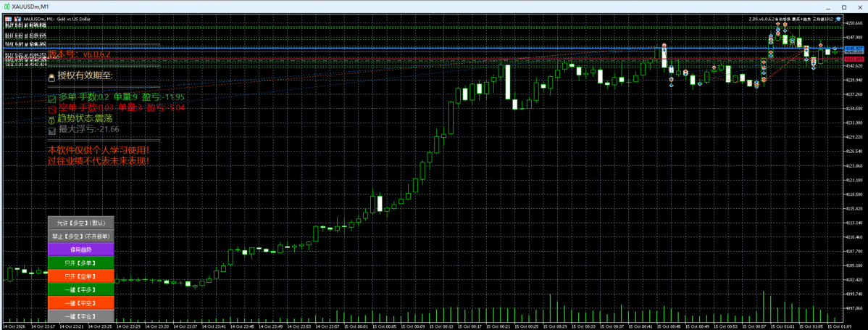Click the red chart icon beside 空单 手数
Image resolution: width=868 pixels, height=330 pixels.
[52, 109]
